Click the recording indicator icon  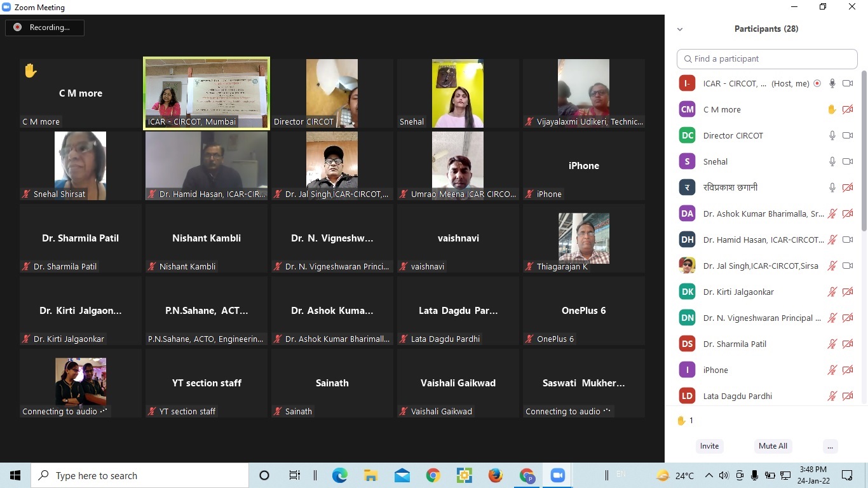[17, 27]
